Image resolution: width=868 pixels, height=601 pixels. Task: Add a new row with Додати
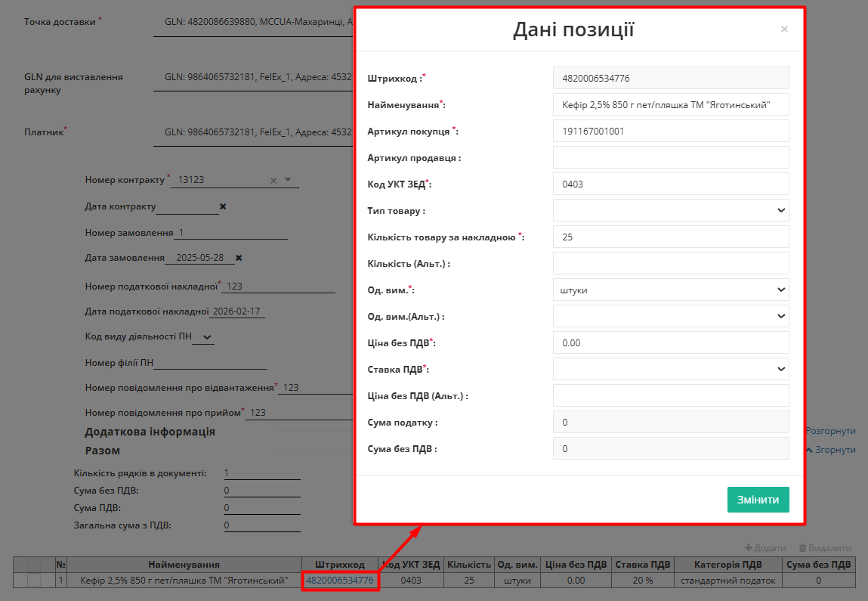765,548
